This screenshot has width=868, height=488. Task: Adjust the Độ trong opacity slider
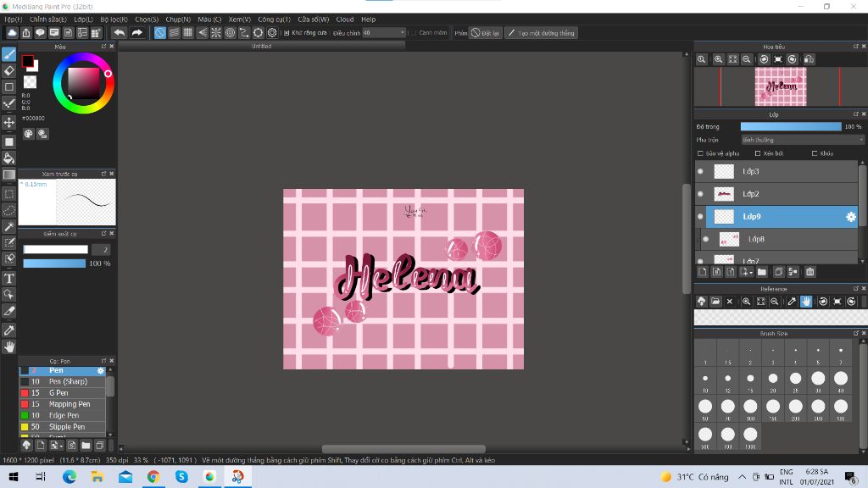click(791, 127)
